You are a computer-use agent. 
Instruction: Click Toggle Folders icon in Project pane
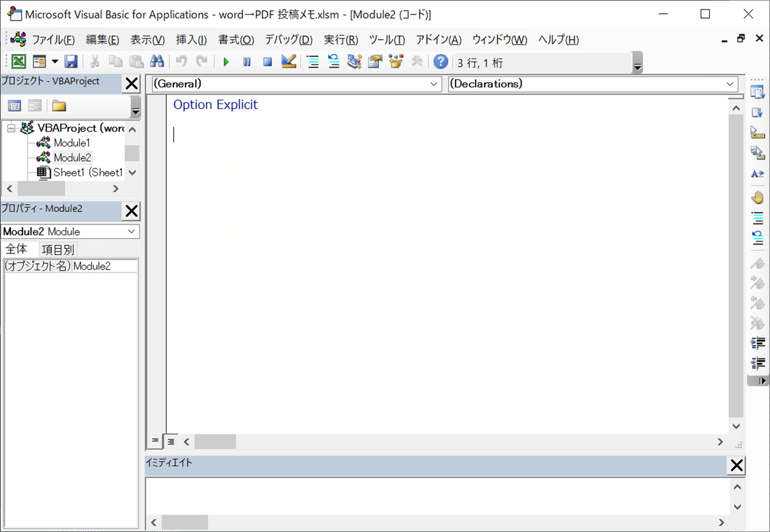(x=59, y=106)
